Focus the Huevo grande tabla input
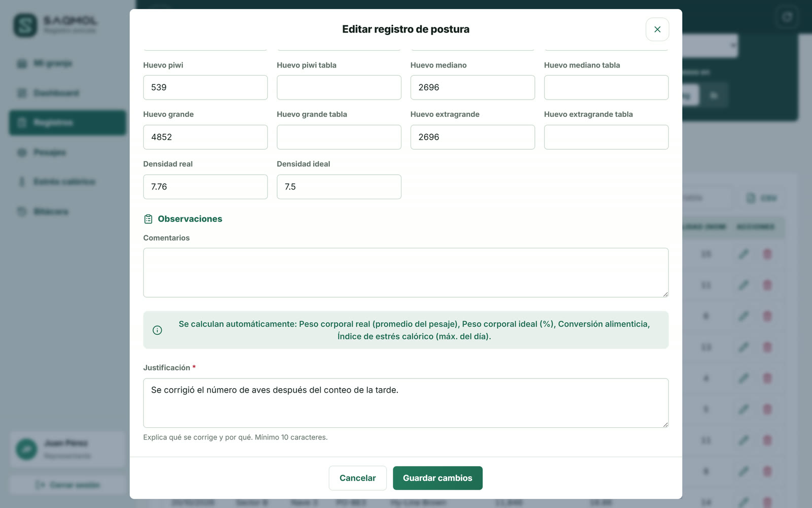The width and height of the screenshot is (812, 508). coord(339,137)
